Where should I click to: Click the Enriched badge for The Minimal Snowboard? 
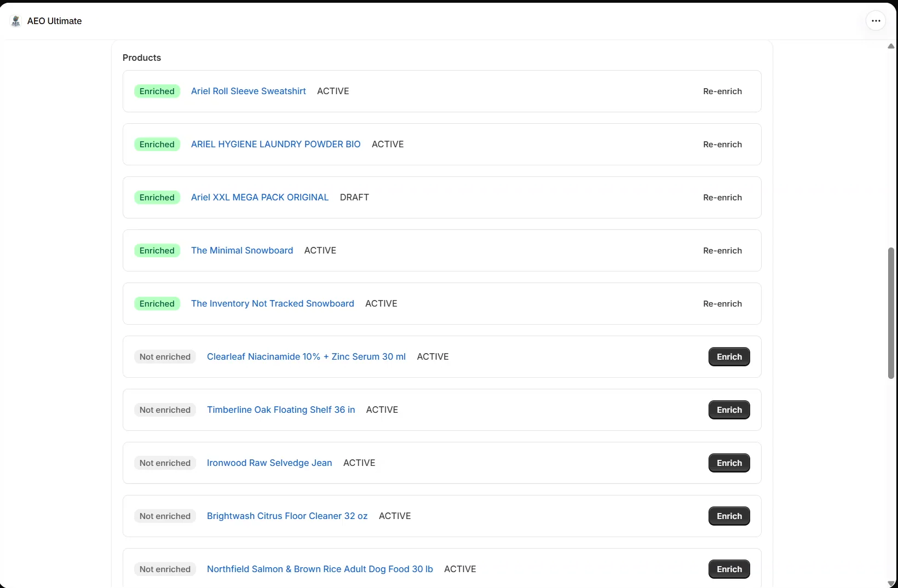tap(157, 251)
